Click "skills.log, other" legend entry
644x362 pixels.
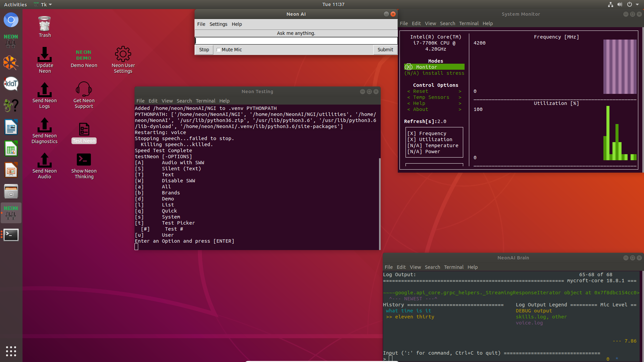541,317
